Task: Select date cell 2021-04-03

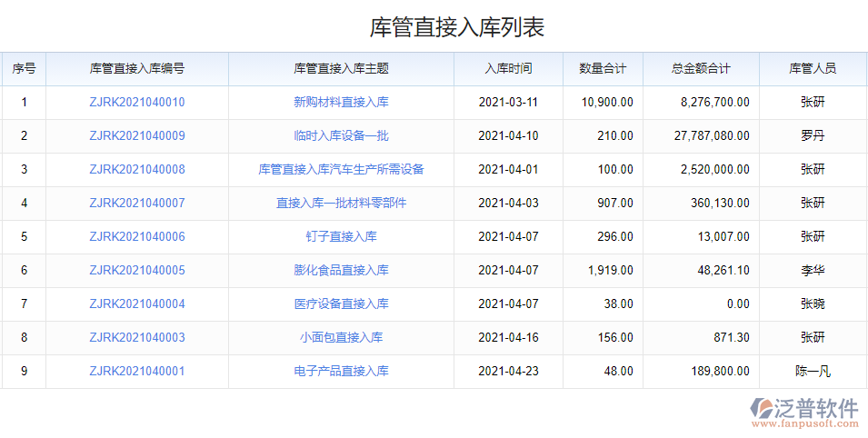Action: pyautogui.click(x=508, y=204)
